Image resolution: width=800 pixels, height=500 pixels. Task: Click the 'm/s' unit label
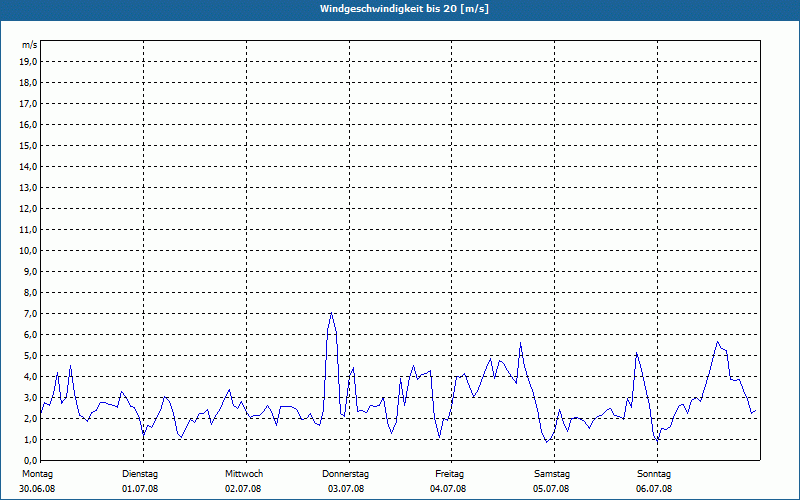coord(30,45)
